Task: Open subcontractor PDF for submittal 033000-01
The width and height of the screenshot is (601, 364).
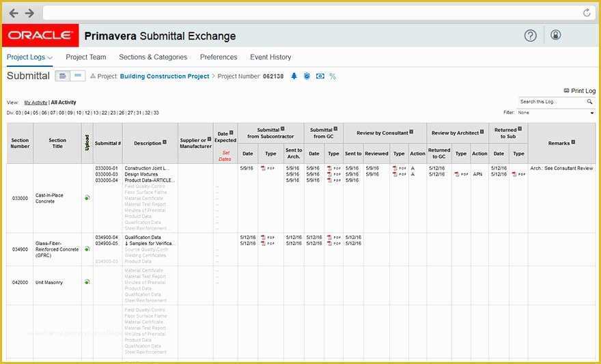Action: coord(268,168)
